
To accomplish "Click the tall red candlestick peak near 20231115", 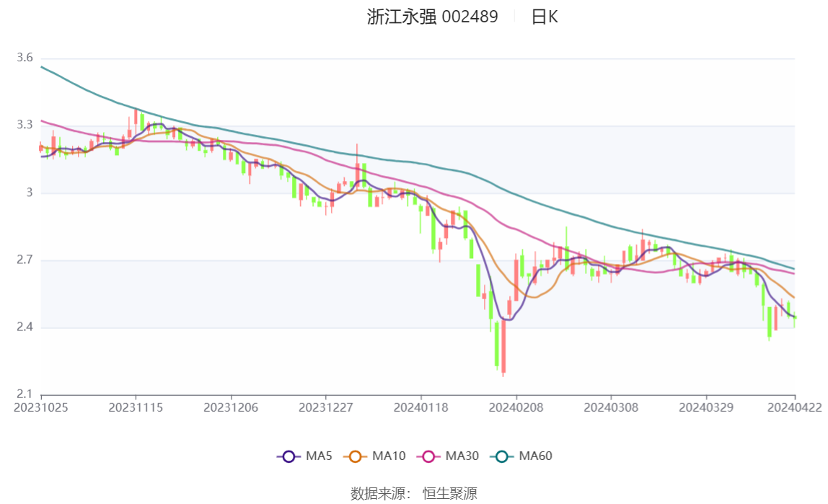I will 136,120.
